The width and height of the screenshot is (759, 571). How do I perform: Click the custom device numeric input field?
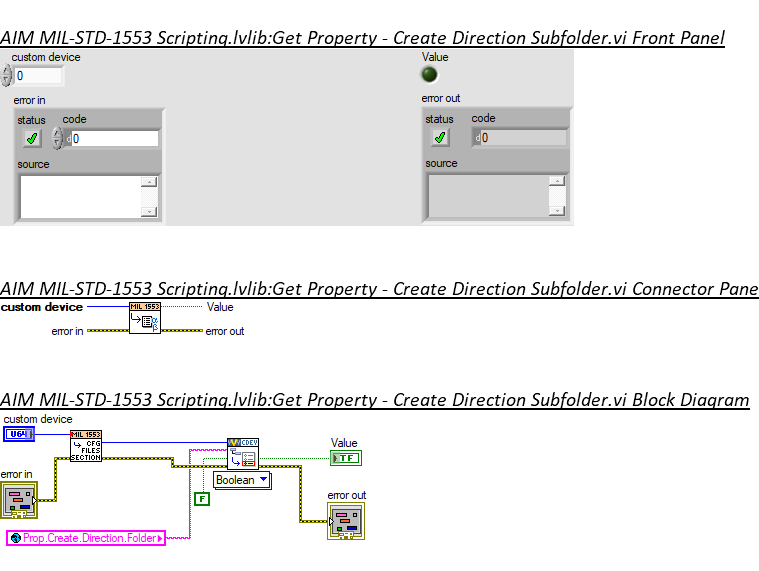tap(38, 76)
